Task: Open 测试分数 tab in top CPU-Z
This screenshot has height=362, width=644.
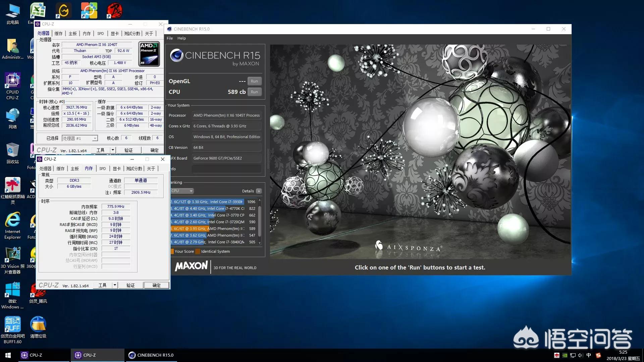Action: point(132,34)
